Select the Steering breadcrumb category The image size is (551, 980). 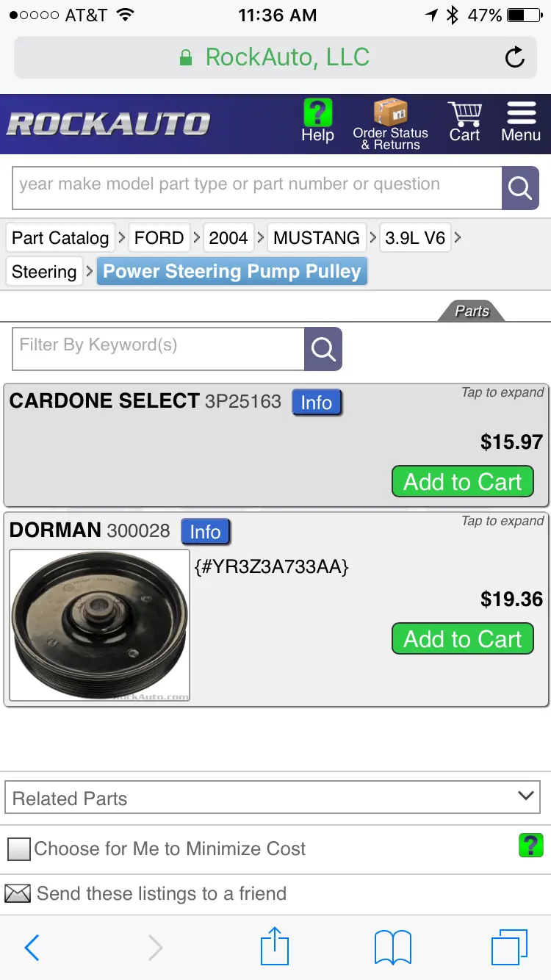(x=44, y=271)
